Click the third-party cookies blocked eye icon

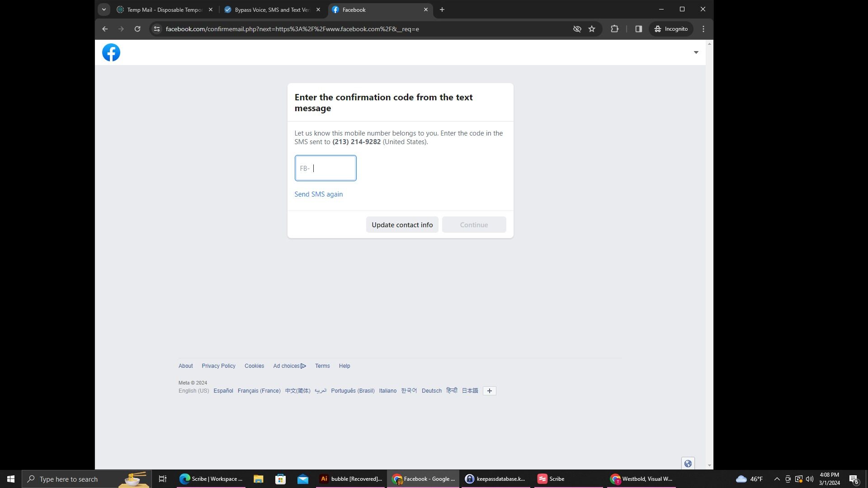577,29
